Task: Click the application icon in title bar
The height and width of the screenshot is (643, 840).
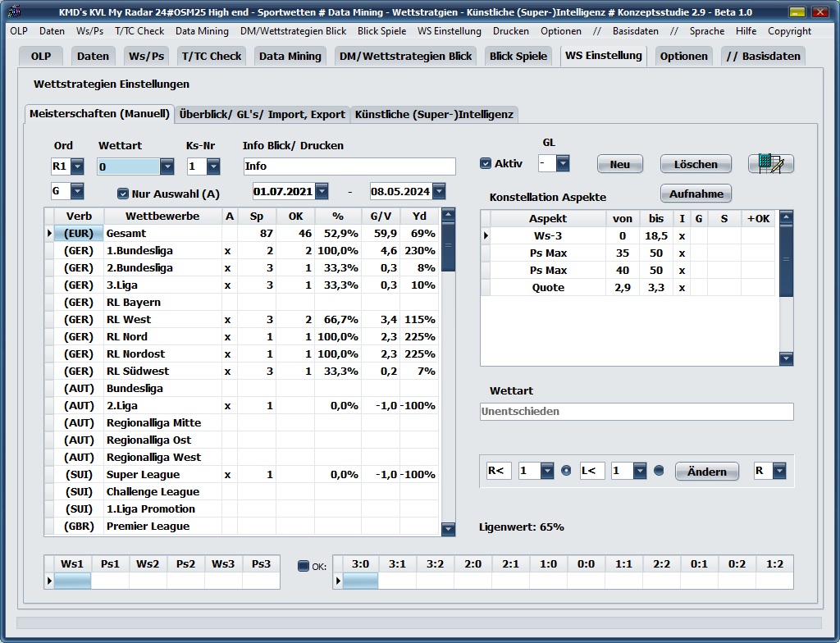Action: click(x=15, y=11)
